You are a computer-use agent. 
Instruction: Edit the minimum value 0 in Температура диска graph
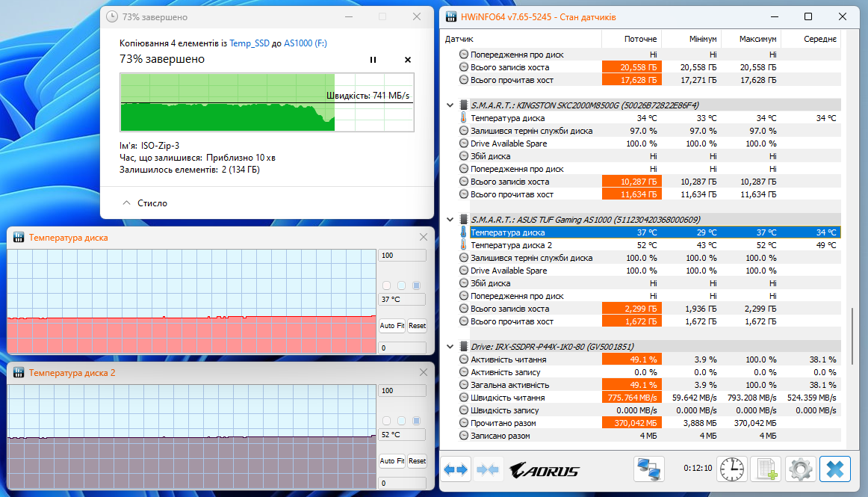(402, 348)
